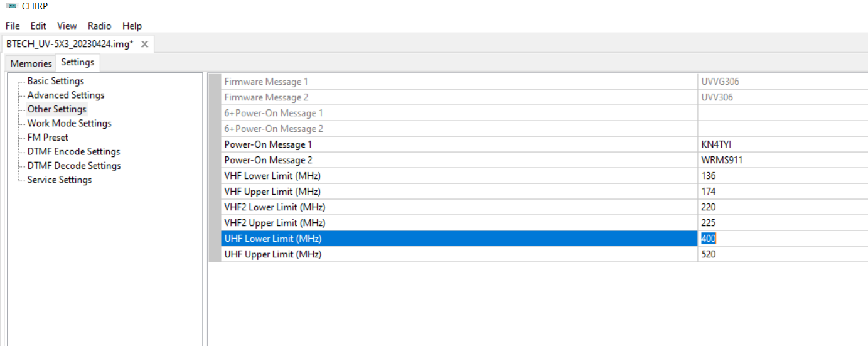The width and height of the screenshot is (868, 346).
Task: Open the Edit menu
Action: [38, 26]
